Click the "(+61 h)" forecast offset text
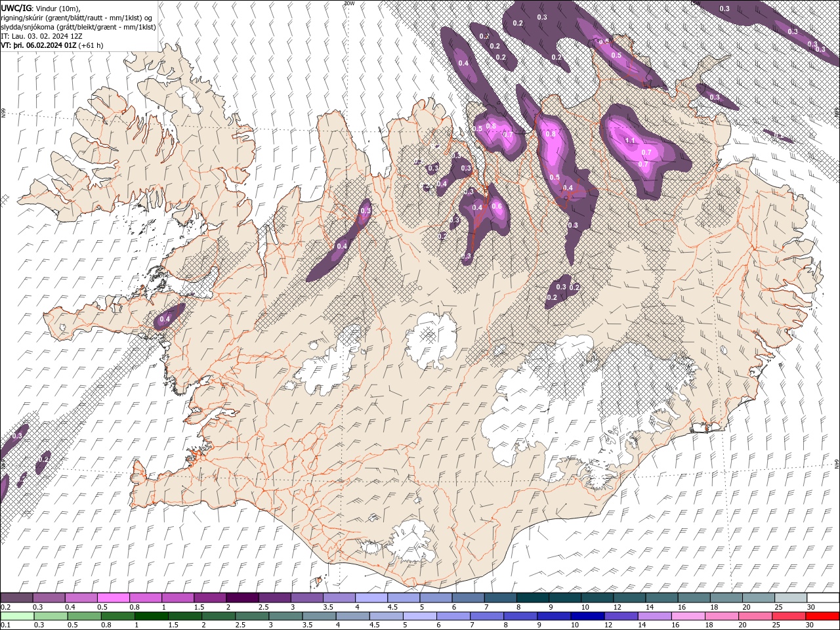840x630 pixels. (x=92, y=45)
